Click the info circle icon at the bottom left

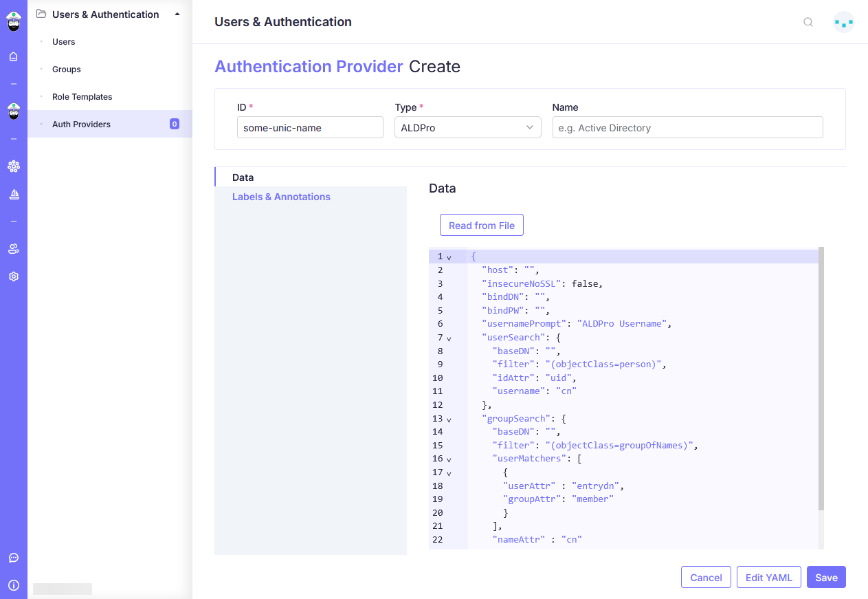click(x=13, y=585)
